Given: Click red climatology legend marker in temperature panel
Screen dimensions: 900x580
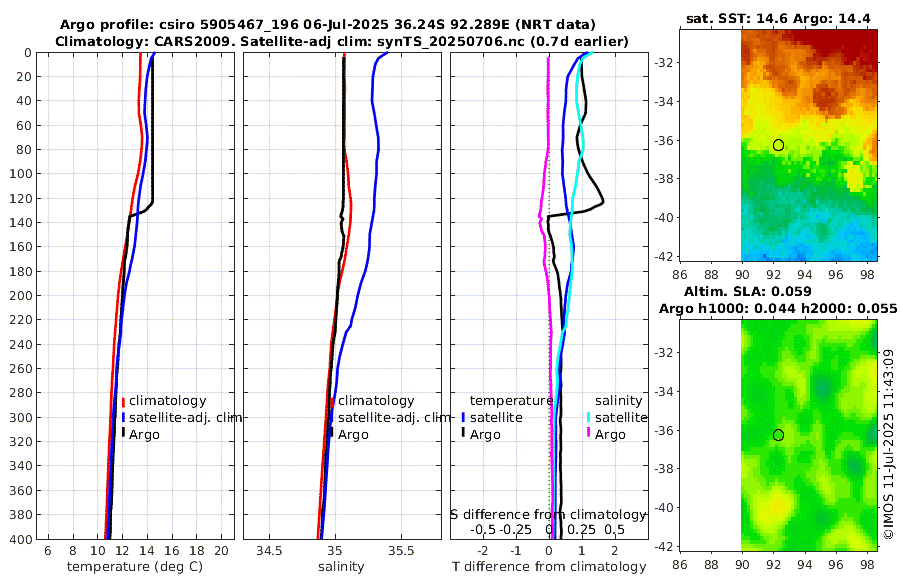Looking at the screenshot, I should pyautogui.click(x=123, y=401).
